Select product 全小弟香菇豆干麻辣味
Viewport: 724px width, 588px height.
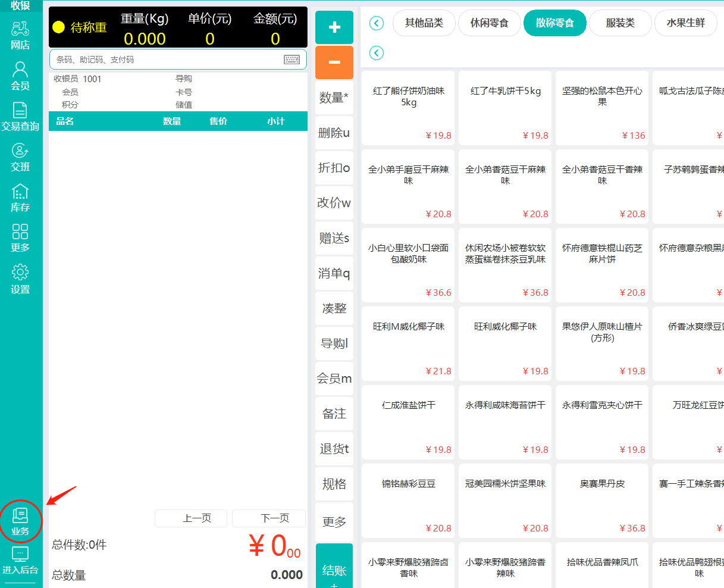(505, 187)
